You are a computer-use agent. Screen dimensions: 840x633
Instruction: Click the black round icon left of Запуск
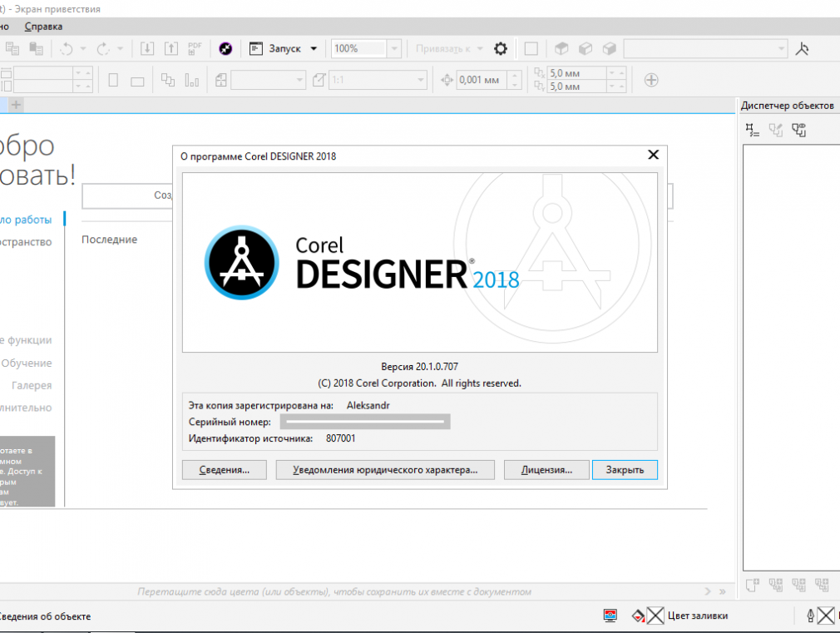pos(225,49)
